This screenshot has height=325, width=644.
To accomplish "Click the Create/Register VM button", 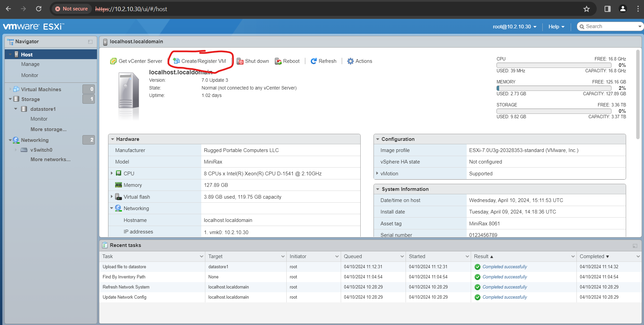I will click(x=200, y=61).
